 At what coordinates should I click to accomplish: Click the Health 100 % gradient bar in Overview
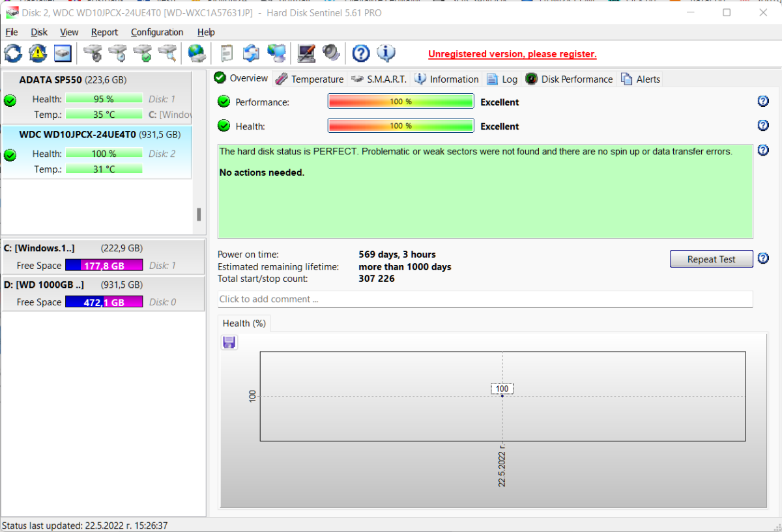tap(401, 126)
